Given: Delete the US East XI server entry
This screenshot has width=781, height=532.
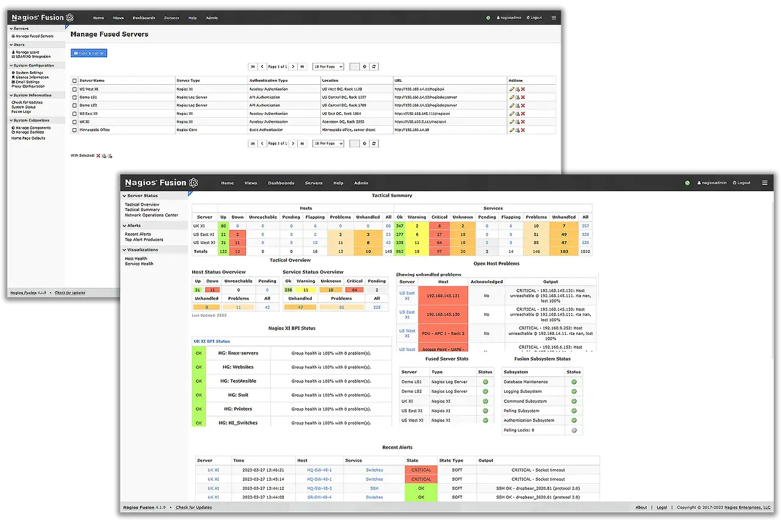Looking at the screenshot, I should tap(523, 113).
